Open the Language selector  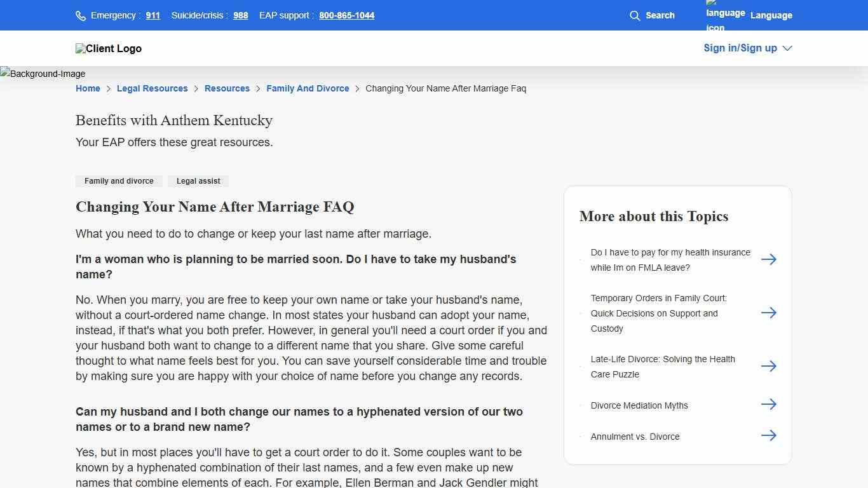tap(771, 15)
